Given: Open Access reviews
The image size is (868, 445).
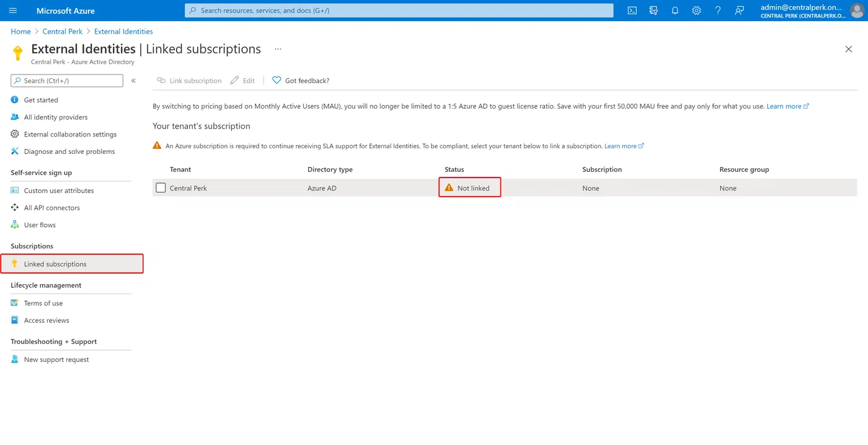Looking at the screenshot, I should [46, 321].
